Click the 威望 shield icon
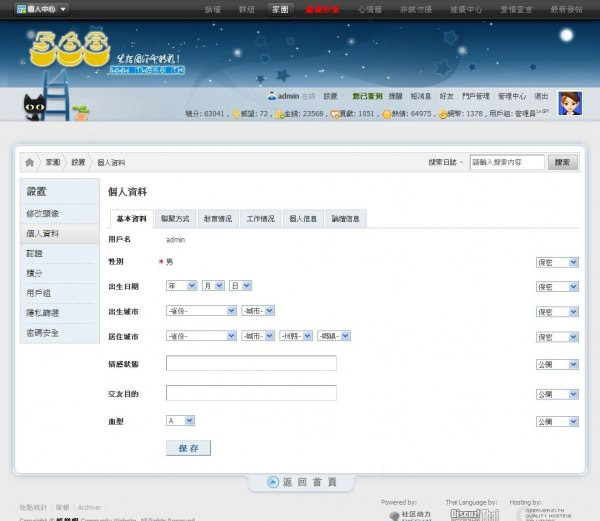Image resolution: width=600 pixels, height=521 pixels. pyautogui.click(x=236, y=114)
